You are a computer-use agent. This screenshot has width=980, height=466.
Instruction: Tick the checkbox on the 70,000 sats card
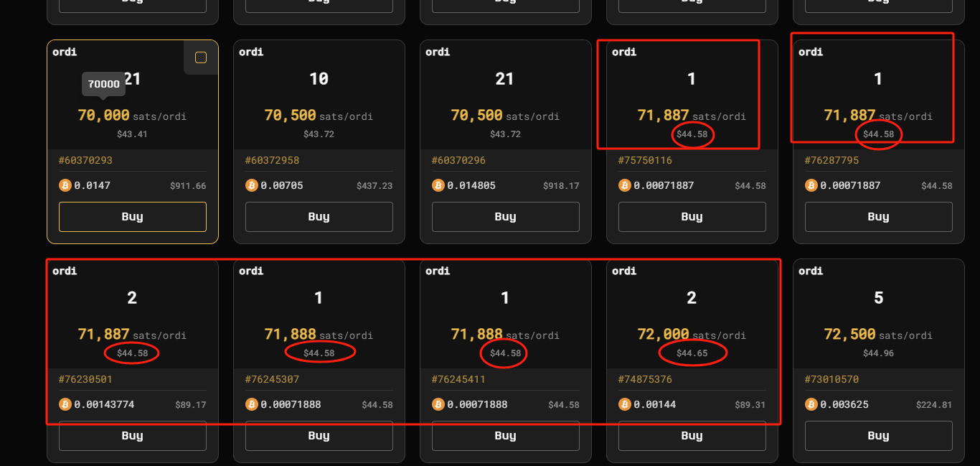click(x=201, y=57)
